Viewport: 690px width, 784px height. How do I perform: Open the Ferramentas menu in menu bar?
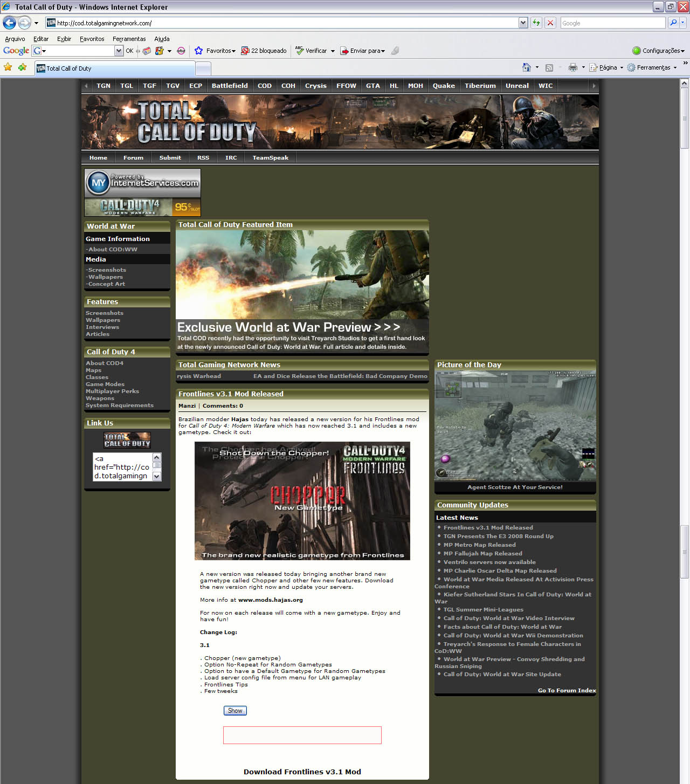point(129,39)
